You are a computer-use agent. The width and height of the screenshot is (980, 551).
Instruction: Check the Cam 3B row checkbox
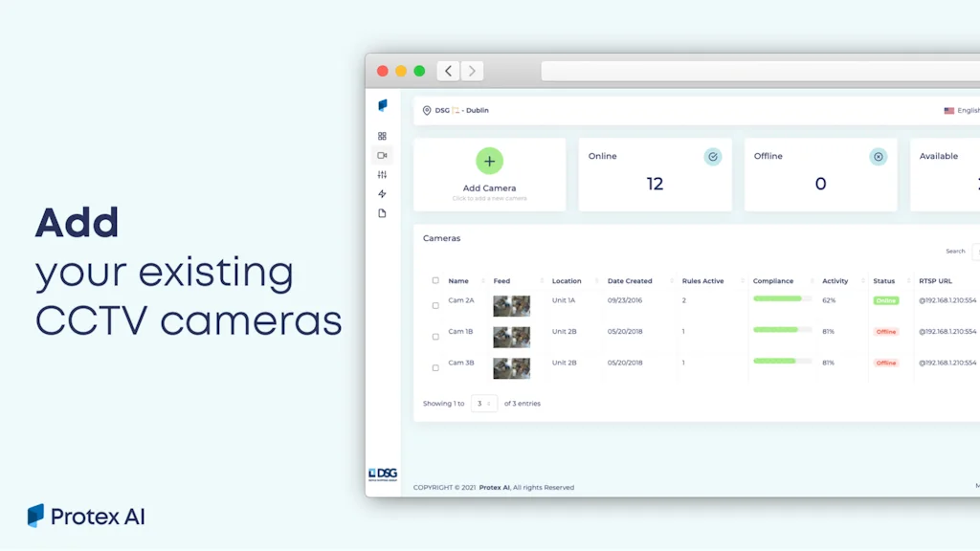pos(435,368)
